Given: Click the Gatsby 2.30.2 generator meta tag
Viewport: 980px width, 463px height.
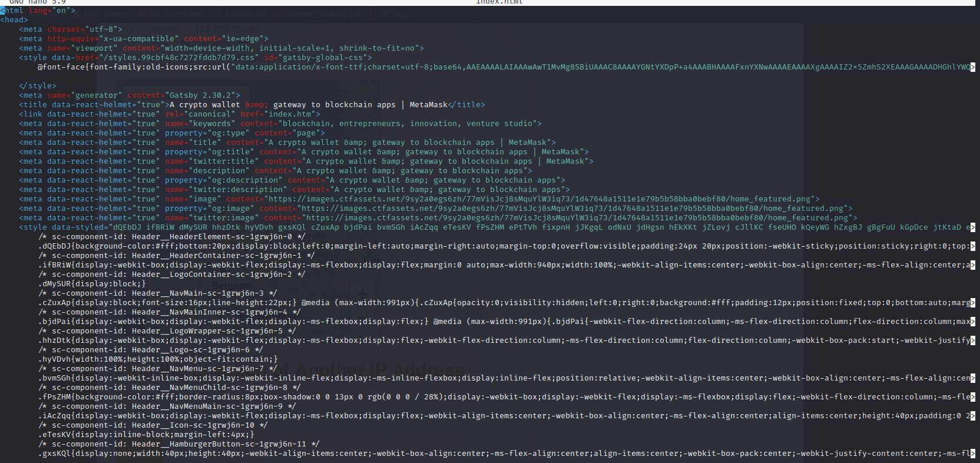Looking at the screenshot, I should tap(129, 95).
